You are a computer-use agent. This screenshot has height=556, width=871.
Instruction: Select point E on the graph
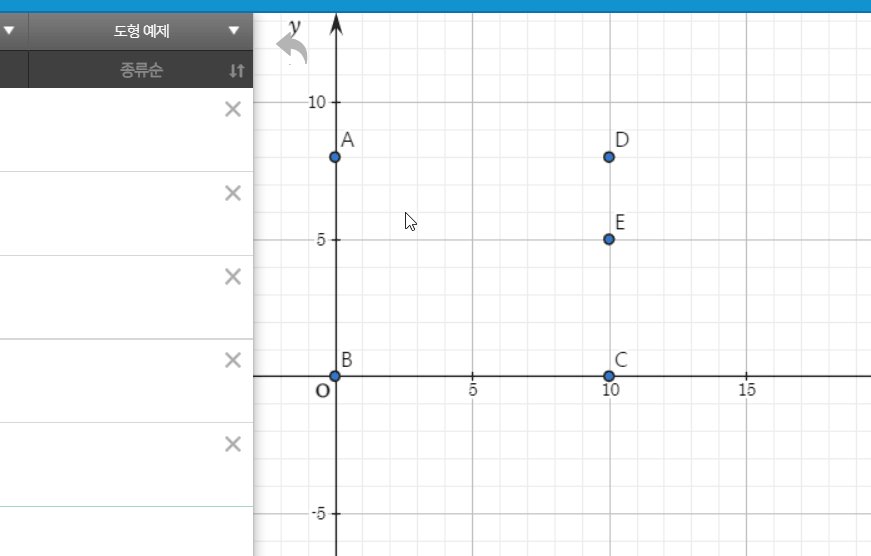click(x=609, y=239)
